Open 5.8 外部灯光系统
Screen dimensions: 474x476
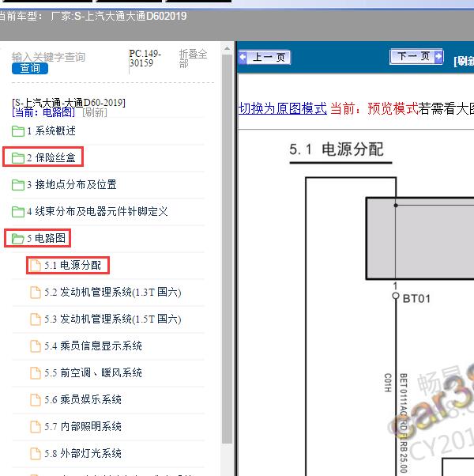[x=83, y=454]
